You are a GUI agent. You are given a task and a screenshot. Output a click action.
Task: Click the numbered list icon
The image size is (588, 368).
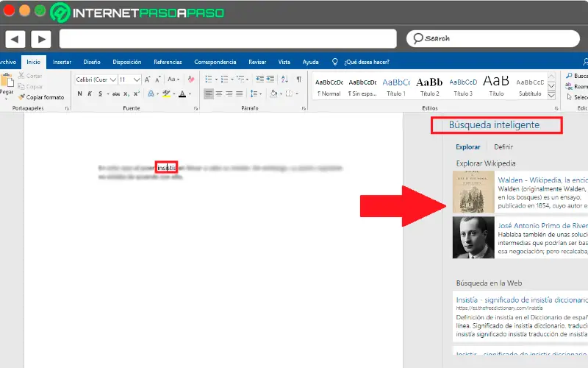click(225, 79)
